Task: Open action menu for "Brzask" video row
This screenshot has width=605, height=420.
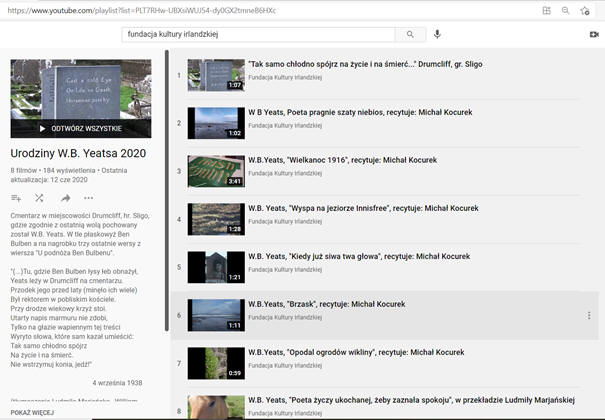Action: point(589,315)
